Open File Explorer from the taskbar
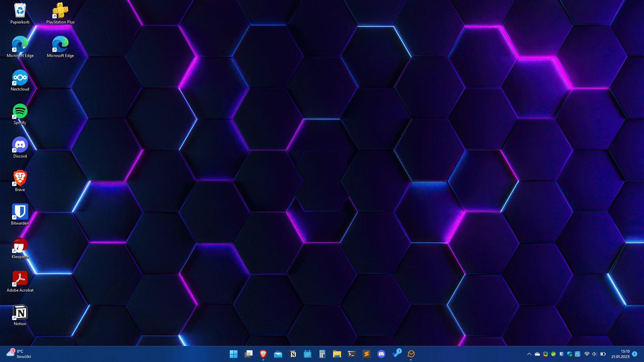The height and width of the screenshot is (362, 644). 337,354
